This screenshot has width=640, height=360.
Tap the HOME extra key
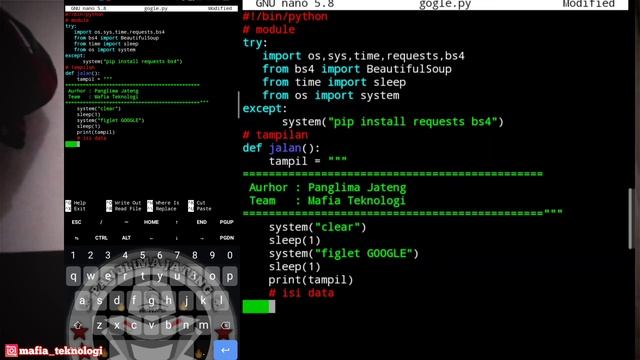[151, 222]
